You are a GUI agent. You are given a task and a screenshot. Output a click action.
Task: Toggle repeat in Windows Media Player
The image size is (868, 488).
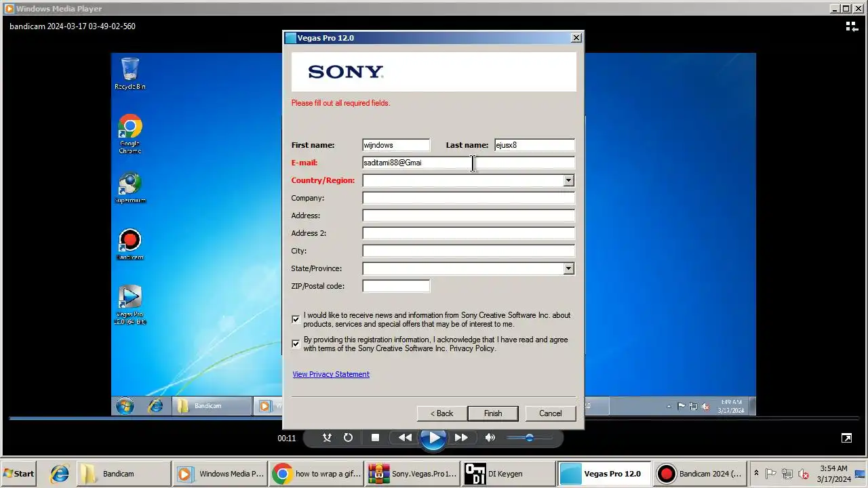348,438
